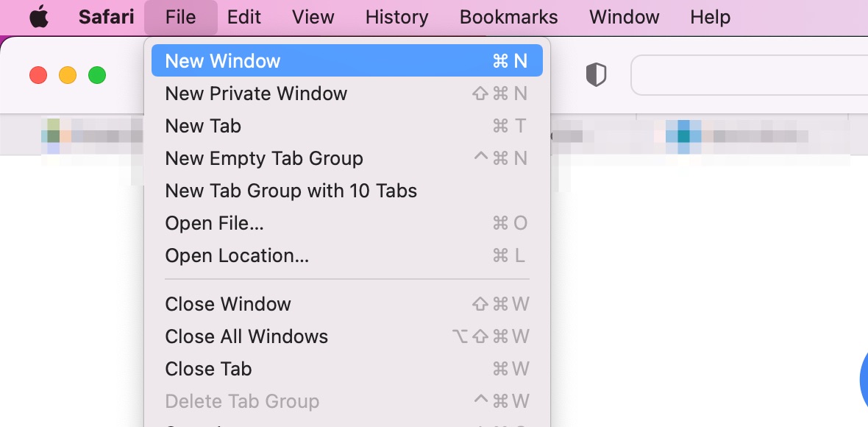The width and height of the screenshot is (868, 427).
Task: Open the Safari application menu
Action: [x=106, y=17]
